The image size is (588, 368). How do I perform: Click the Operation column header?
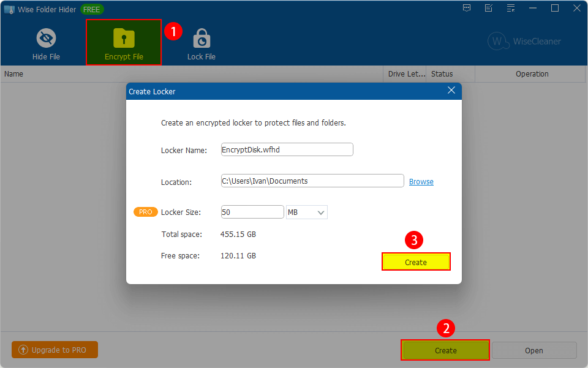pyautogui.click(x=530, y=74)
